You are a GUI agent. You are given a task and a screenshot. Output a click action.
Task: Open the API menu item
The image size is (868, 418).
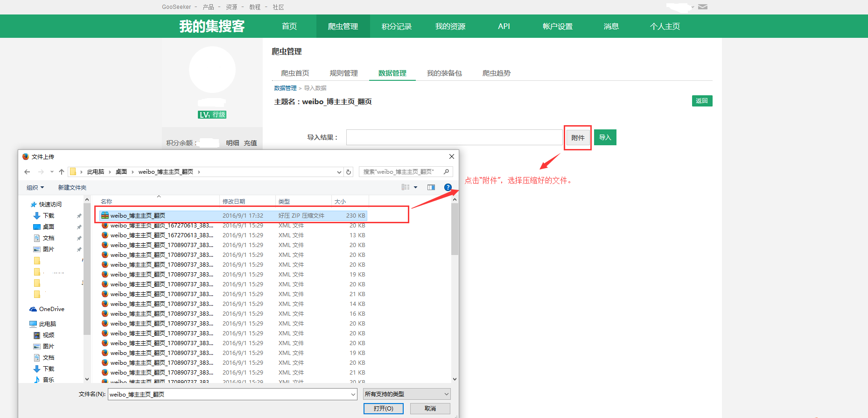tap(504, 26)
